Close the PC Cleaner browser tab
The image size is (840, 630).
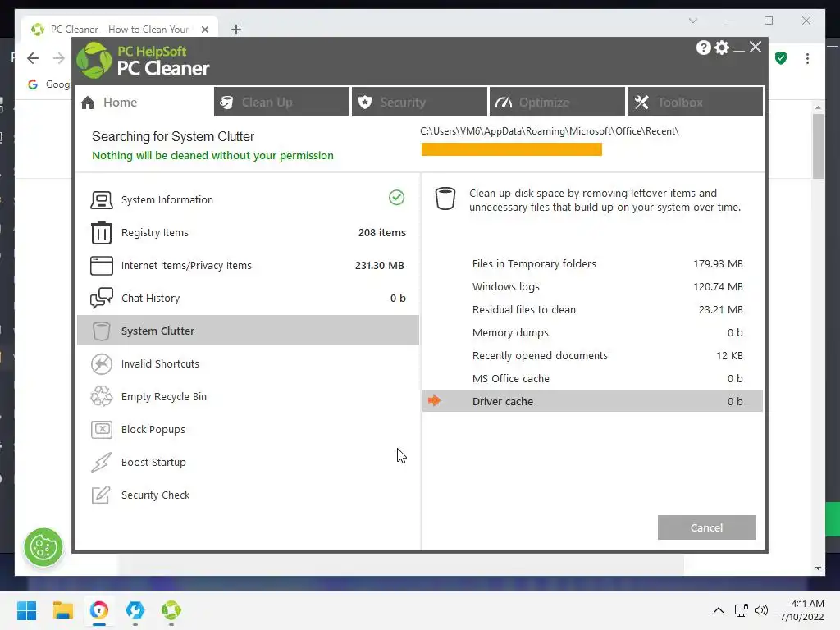[x=204, y=30]
